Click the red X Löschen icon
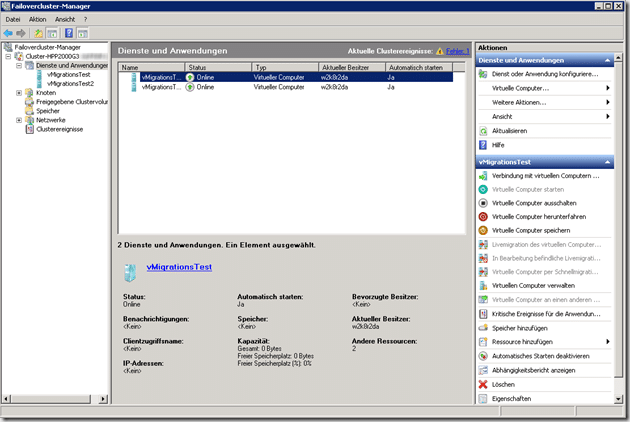630x422 pixels. [483, 385]
